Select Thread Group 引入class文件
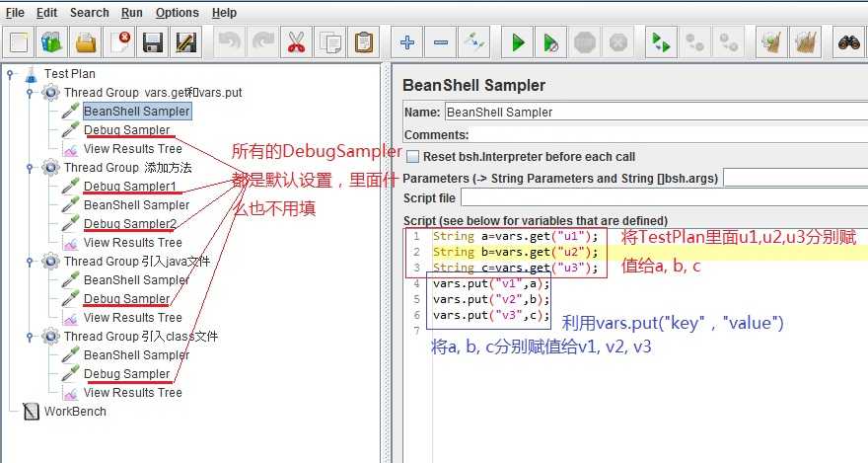Screen dimensions: 868x463 (141, 337)
